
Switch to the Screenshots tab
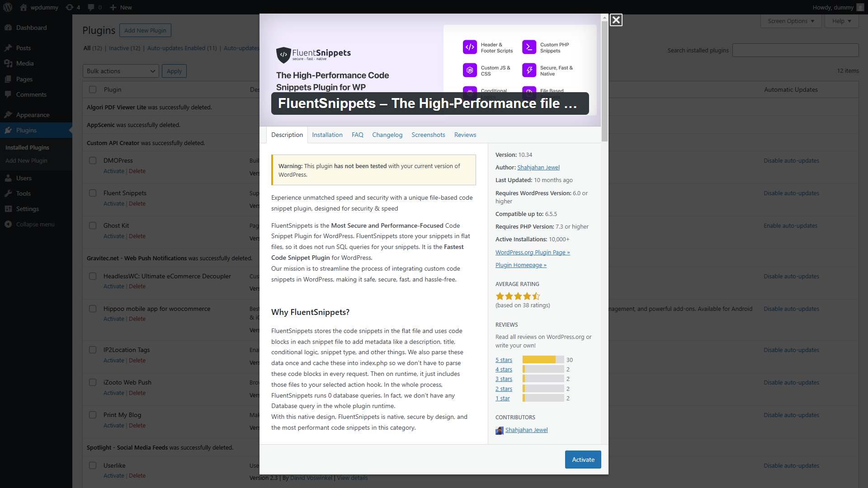coord(428,135)
